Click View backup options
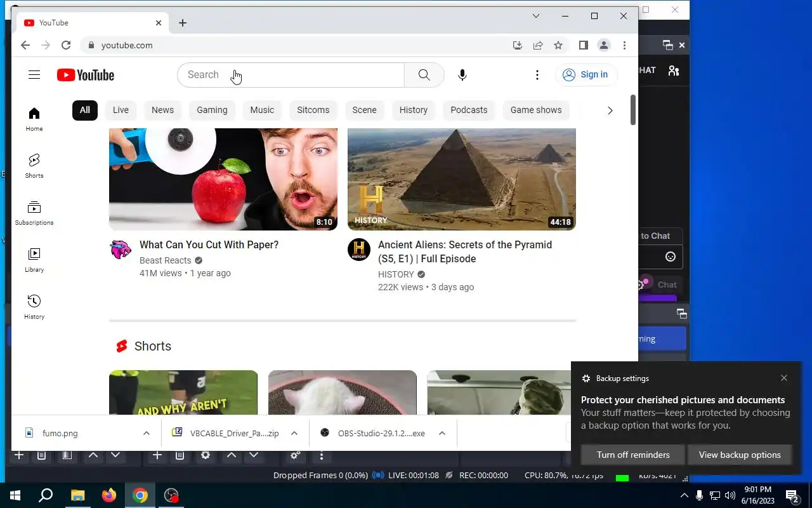 740,455
